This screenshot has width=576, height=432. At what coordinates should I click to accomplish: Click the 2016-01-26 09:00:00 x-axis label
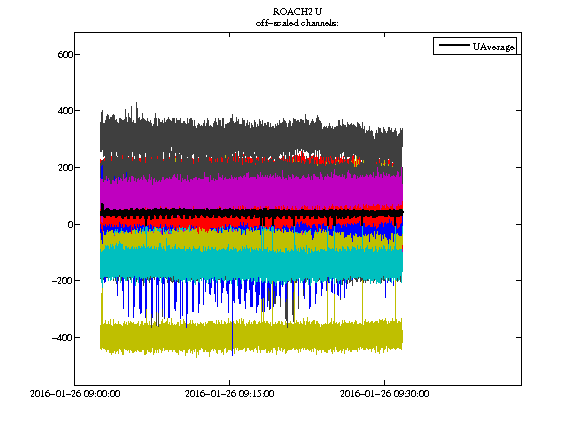[75, 394]
